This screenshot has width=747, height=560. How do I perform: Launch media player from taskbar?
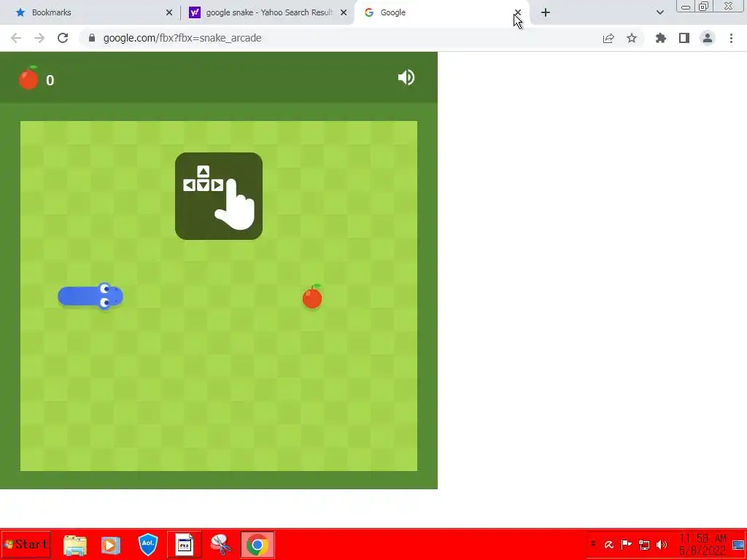[x=111, y=545]
